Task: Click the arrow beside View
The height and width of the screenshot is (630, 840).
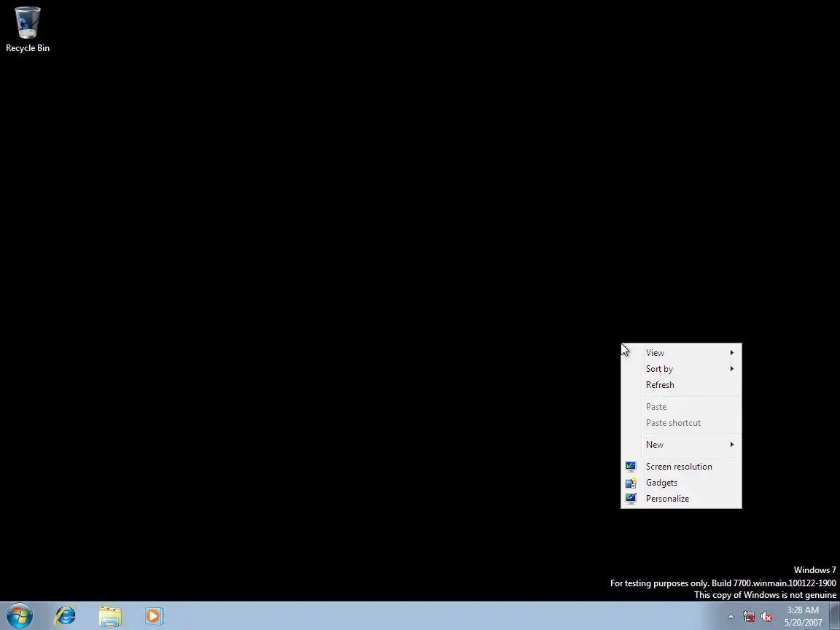Action: tap(732, 352)
